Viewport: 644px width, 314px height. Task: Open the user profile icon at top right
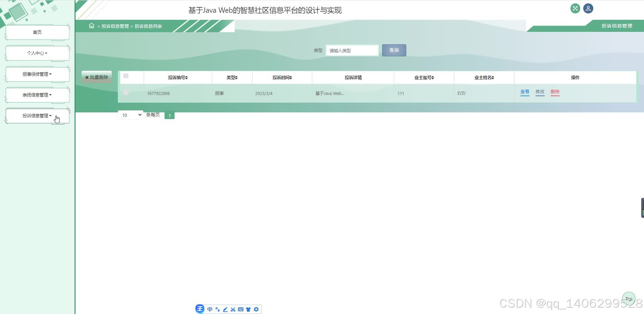pyautogui.click(x=588, y=8)
